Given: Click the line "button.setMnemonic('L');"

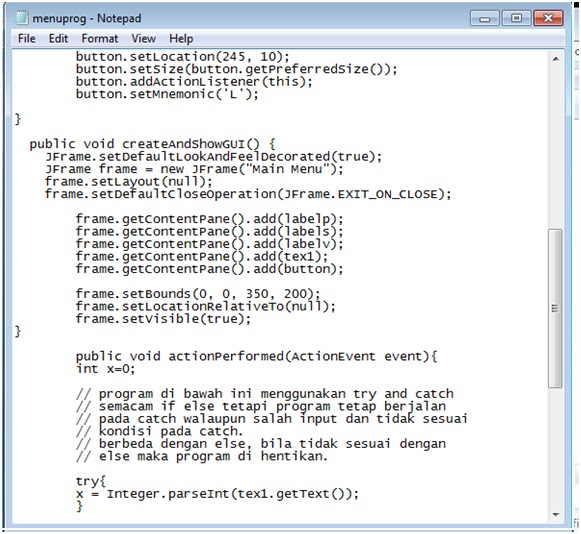Looking at the screenshot, I should pos(167,94).
